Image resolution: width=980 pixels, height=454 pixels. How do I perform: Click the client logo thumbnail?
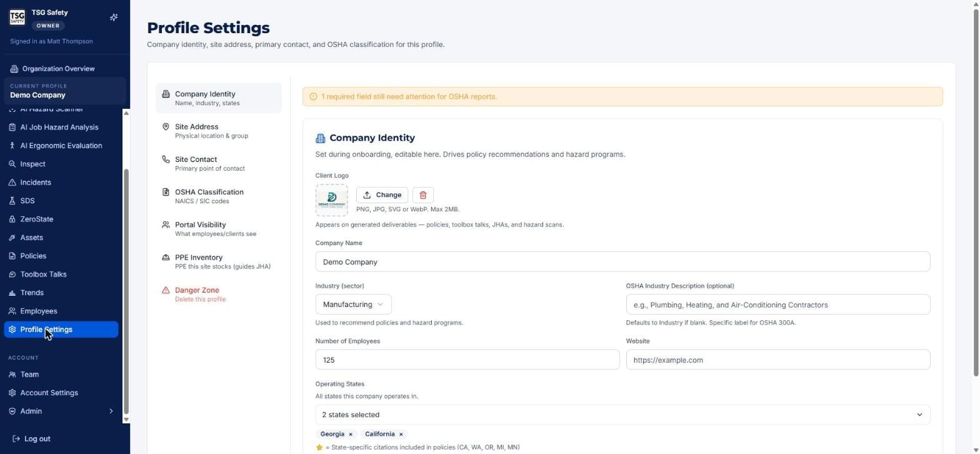(x=332, y=200)
